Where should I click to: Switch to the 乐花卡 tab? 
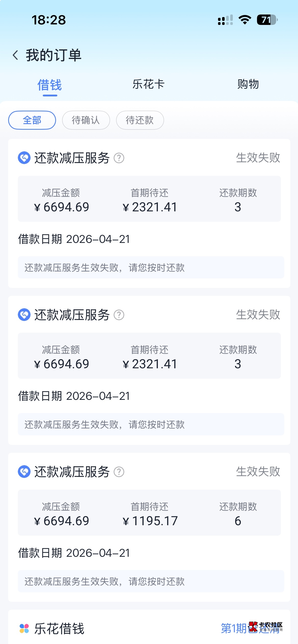(x=148, y=84)
